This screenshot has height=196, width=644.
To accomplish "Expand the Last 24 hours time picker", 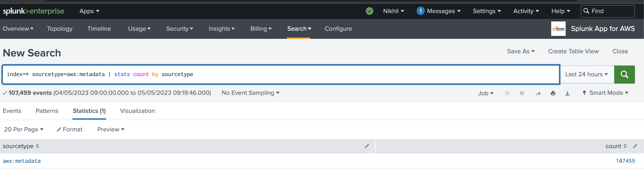I will click(x=586, y=74).
